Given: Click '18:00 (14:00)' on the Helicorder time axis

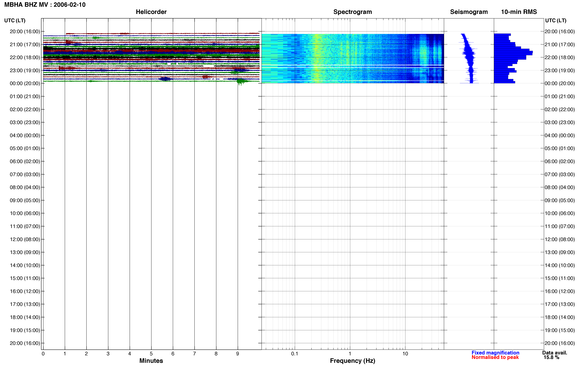Looking at the screenshot, I should coord(25,317).
